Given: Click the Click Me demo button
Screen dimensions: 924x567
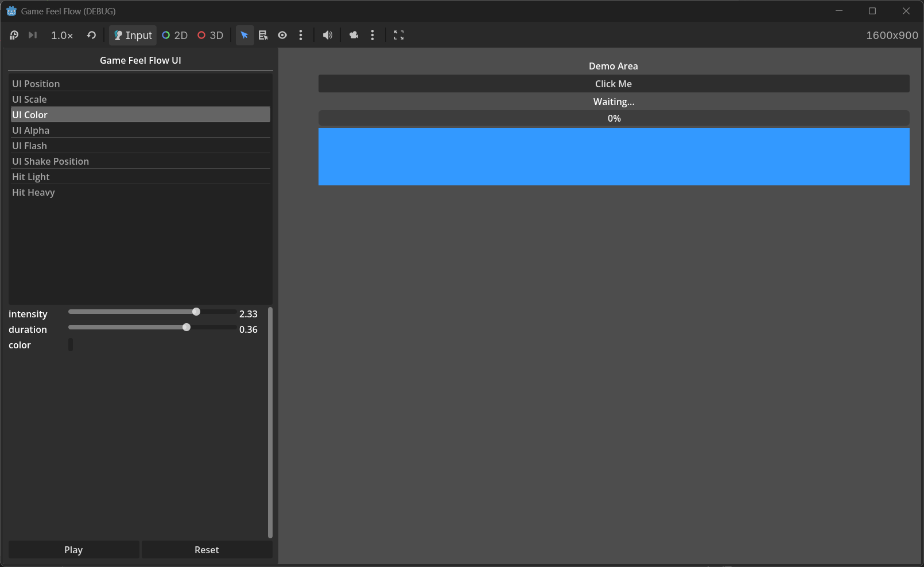Looking at the screenshot, I should (614, 84).
